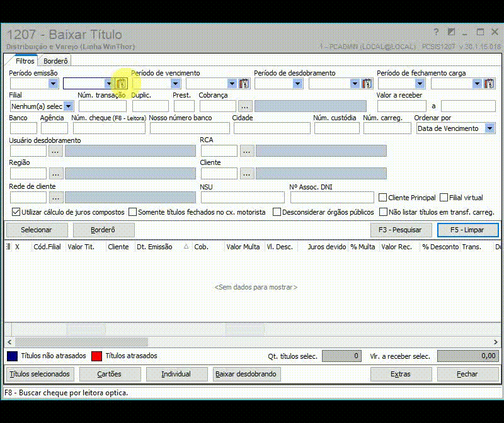504x423 pixels.
Task: Check Desconsiderar órgãos públicos
Action: coord(277,212)
